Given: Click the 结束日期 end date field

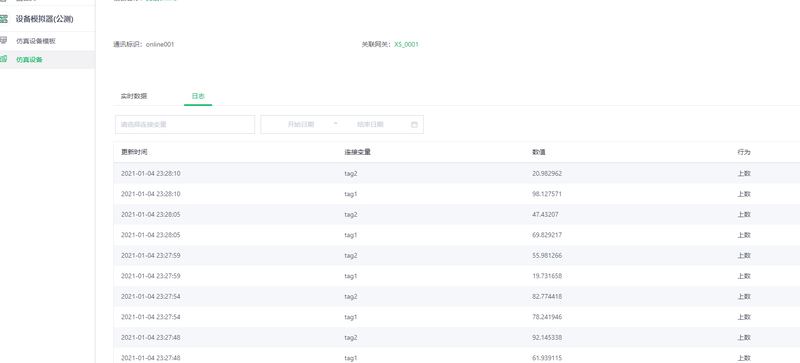Looking at the screenshot, I should click(370, 125).
